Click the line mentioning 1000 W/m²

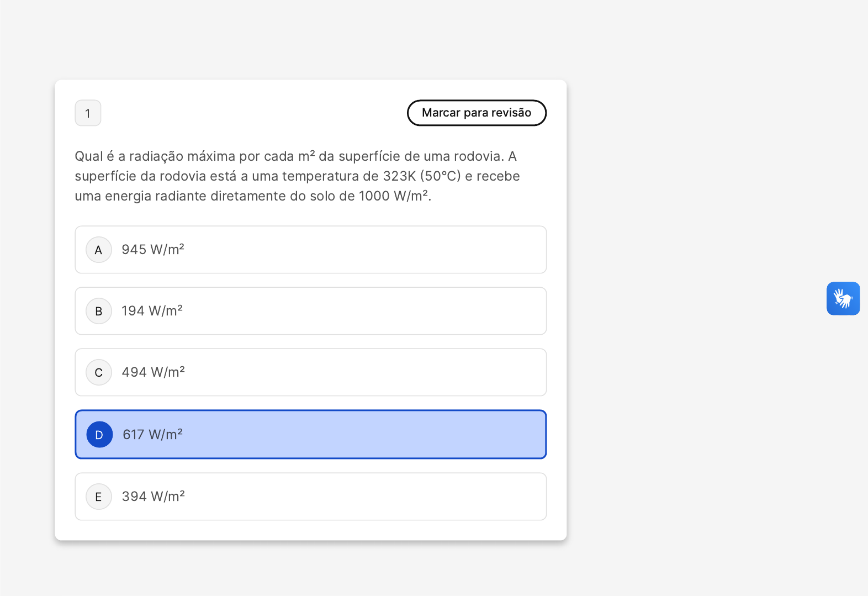click(253, 196)
